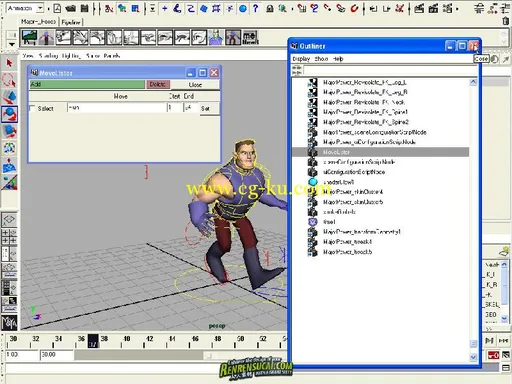The height and width of the screenshot is (384, 512).
Task: Click the Set button in MoveLister
Action: point(209,108)
